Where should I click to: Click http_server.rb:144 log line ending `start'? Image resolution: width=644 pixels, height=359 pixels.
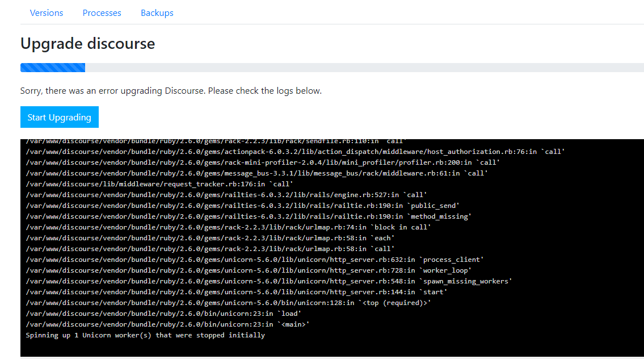237,292
